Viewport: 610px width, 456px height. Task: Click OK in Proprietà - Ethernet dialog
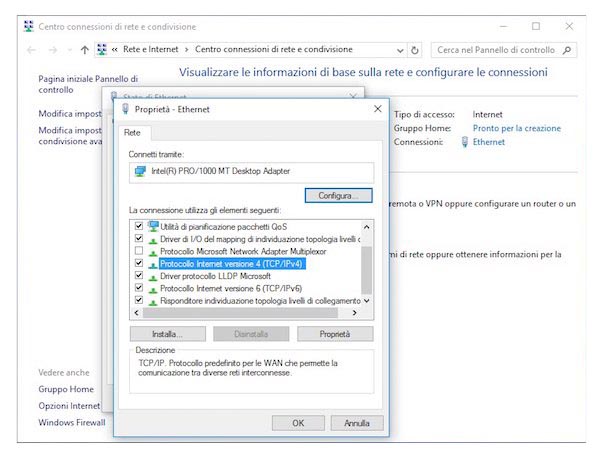(x=298, y=423)
